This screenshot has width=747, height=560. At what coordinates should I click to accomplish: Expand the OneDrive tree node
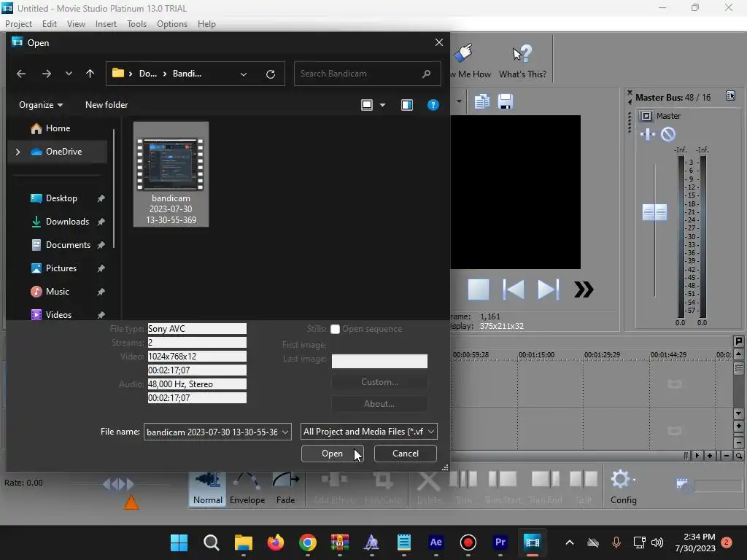[x=18, y=152]
